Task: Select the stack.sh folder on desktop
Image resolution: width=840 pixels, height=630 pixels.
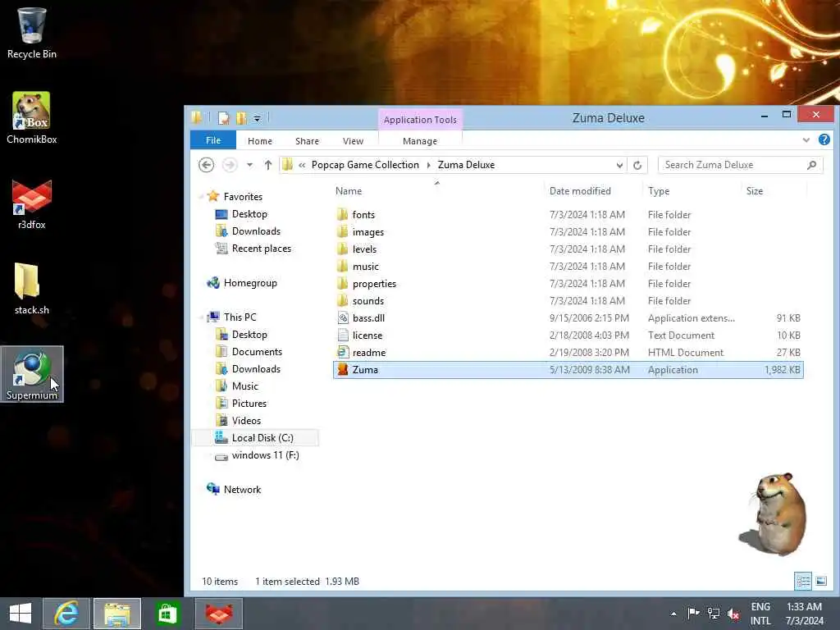Action: (32, 289)
